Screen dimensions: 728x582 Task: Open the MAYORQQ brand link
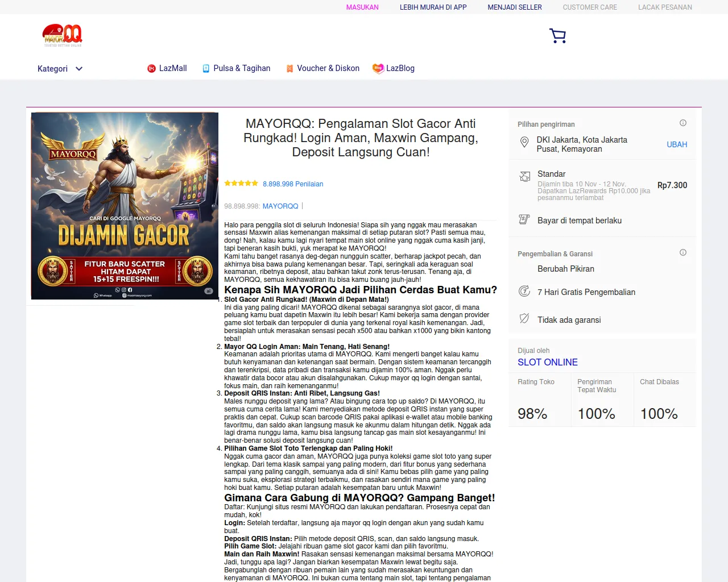point(280,206)
